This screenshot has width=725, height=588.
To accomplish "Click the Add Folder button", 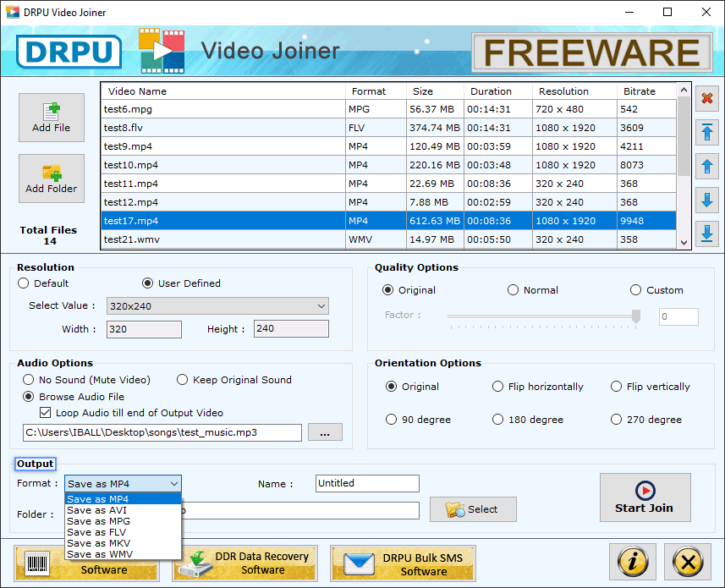I will tap(52, 179).
